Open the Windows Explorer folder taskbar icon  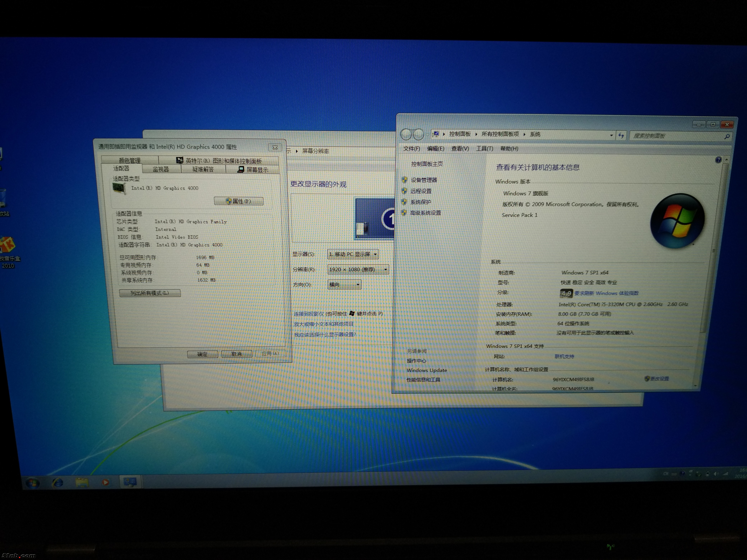click(x=82, y=482)
